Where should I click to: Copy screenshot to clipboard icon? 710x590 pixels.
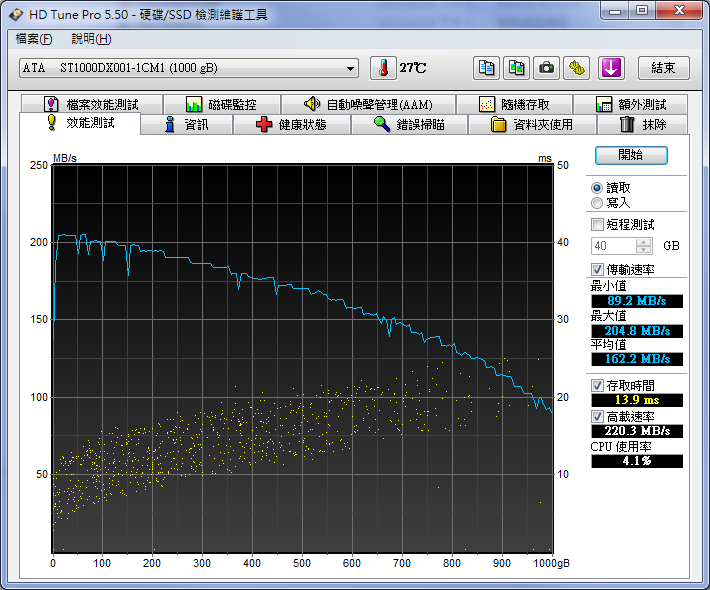coord(516,68)
